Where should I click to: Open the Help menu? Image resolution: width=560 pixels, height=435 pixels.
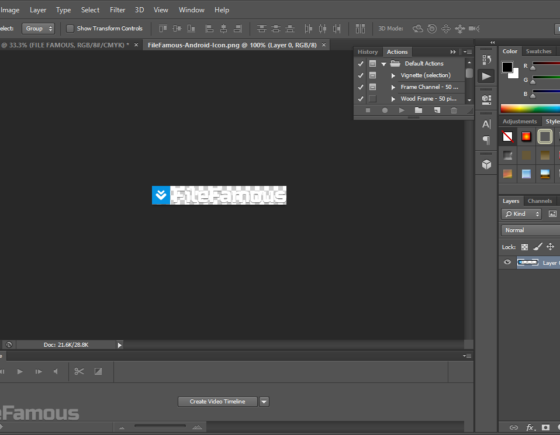tap(221, 10)
